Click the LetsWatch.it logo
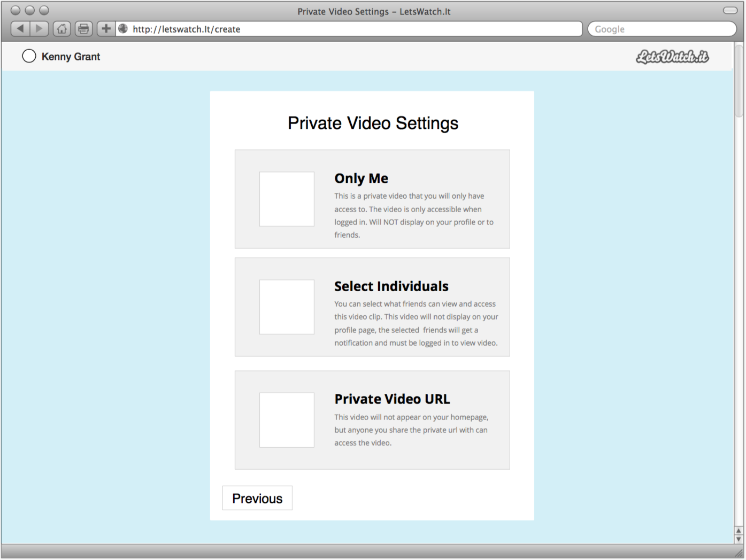 673,57
